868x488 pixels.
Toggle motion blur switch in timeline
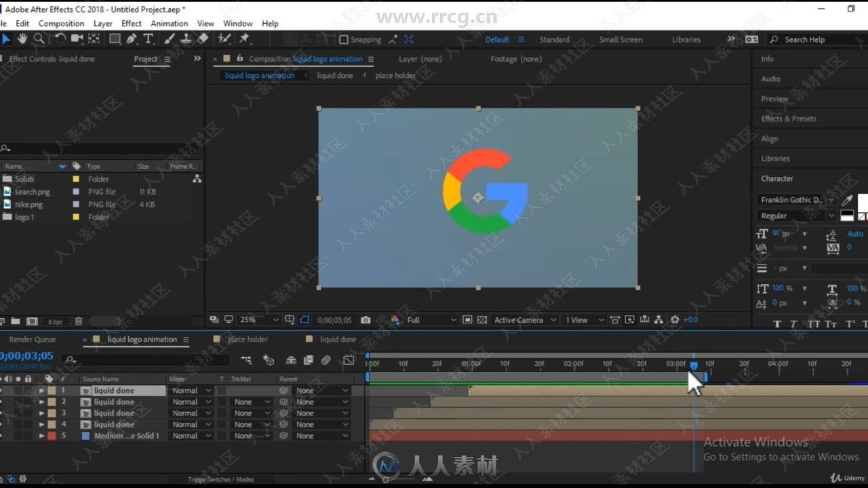pyautogui.click(x=325, y=360)
